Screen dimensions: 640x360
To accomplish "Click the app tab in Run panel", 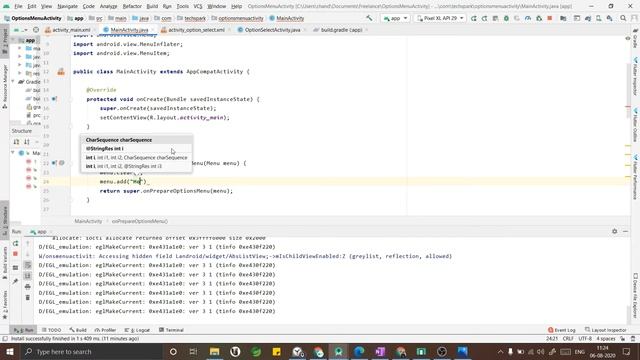I will pos(39,232).
